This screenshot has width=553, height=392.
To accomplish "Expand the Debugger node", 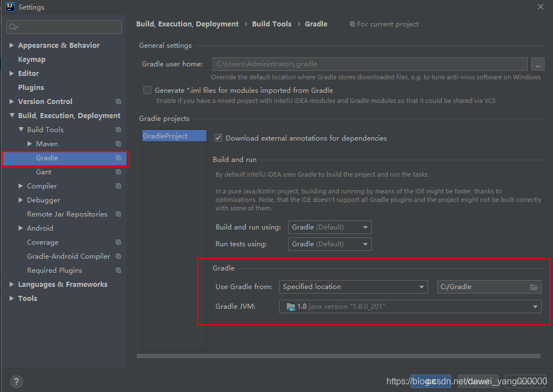I will pyautogui.click(x=21, y=200).
